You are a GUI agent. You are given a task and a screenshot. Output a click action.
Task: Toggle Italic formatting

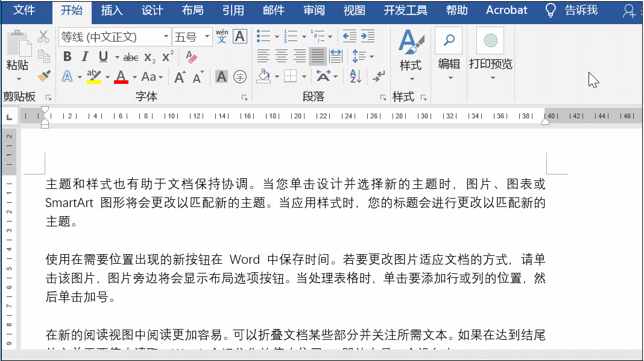point(85,57)
